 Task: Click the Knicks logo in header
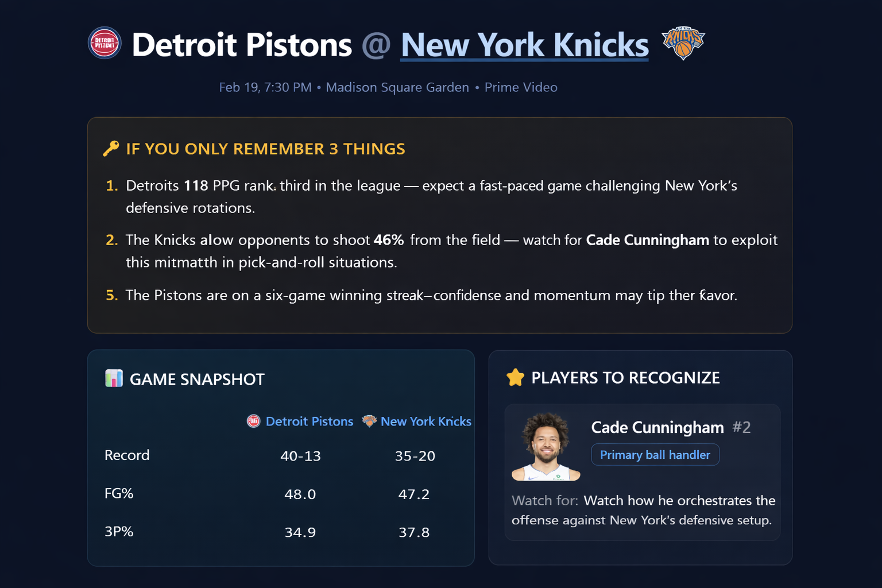[x=683, y=42]
